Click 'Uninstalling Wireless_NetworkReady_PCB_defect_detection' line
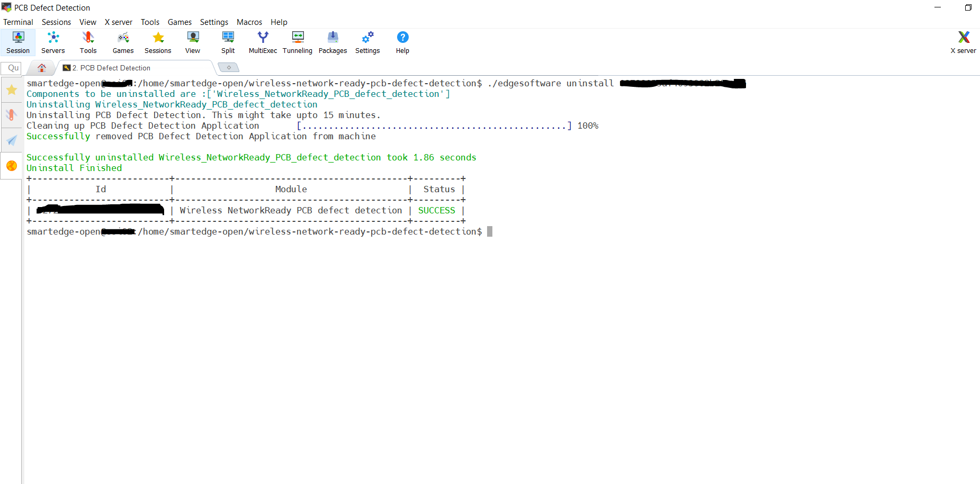980x484 pixels. (172, 104)
